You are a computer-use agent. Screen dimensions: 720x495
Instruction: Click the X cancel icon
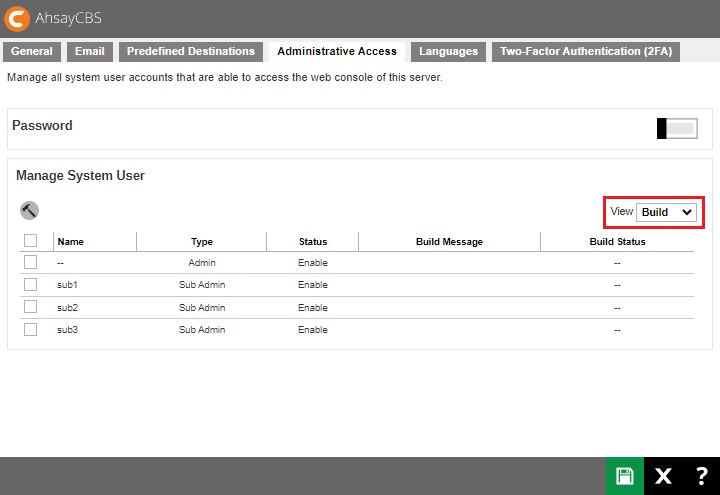click(x=663, y=476)
